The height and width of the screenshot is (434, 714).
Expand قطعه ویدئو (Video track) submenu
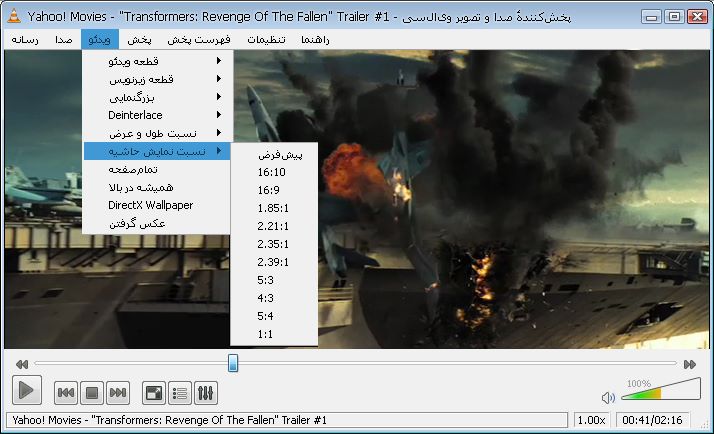pyautogui.click(x=157, y=61)
